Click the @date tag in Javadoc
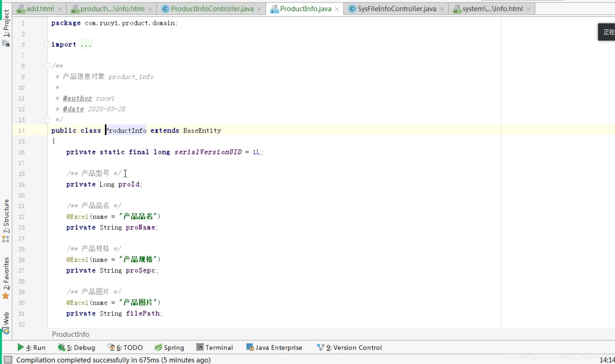The image size is (615, 364). click(73, 109)
